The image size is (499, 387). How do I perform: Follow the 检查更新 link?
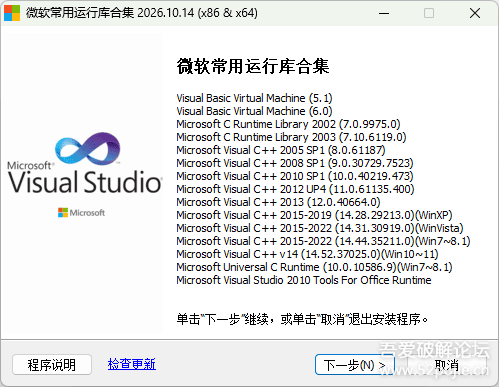click(x=132, y=364)
